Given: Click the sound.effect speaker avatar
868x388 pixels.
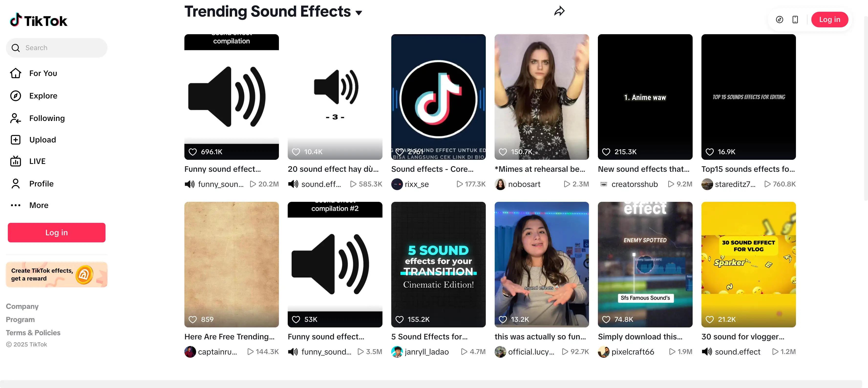Looking at the screenshot, I should (x=707, y=352).
